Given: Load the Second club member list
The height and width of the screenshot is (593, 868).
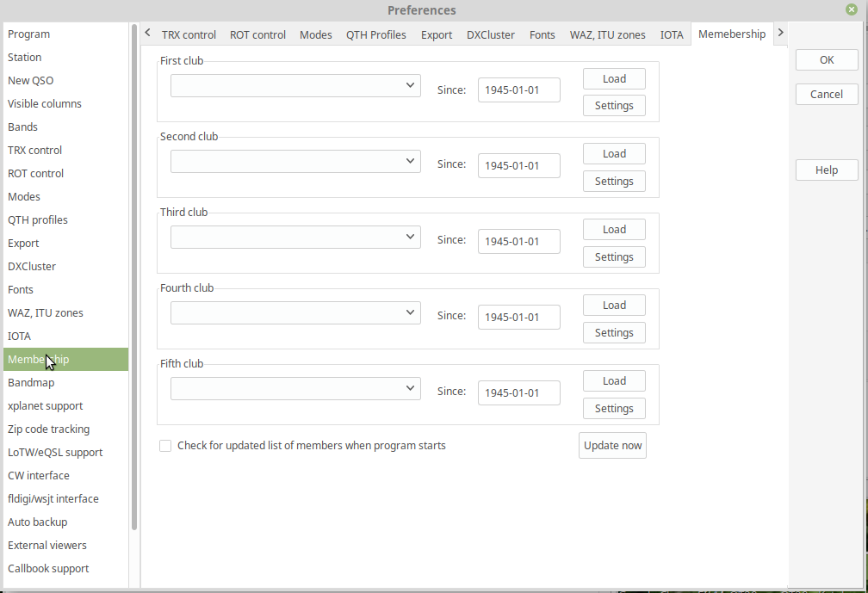Looking at the screenshot, I should (614, 154).
